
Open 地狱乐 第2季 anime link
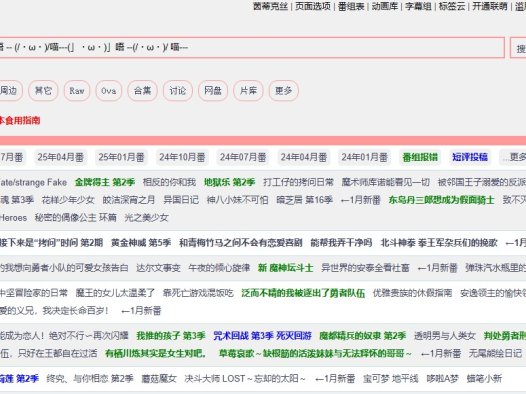pos(229,182)
